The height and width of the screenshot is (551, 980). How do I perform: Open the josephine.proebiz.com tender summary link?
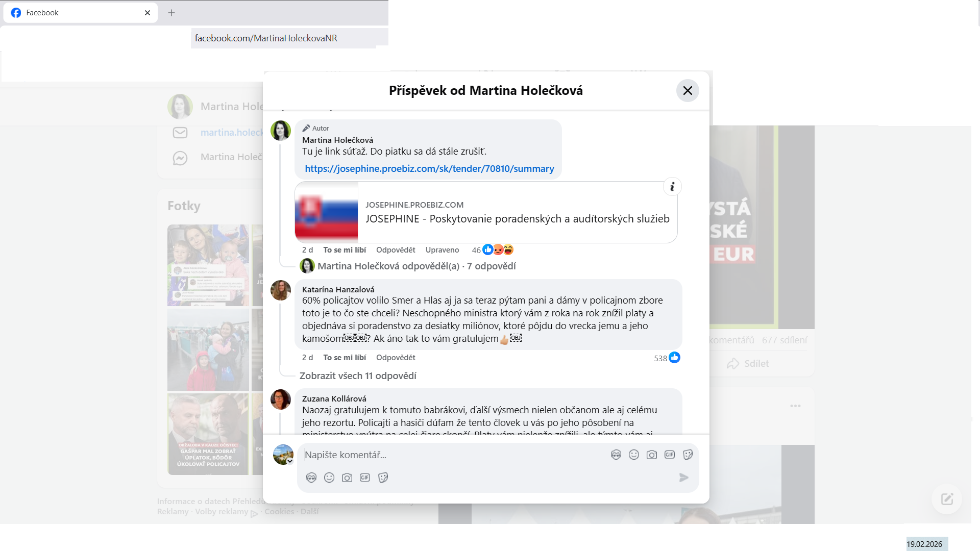(429, 169)
